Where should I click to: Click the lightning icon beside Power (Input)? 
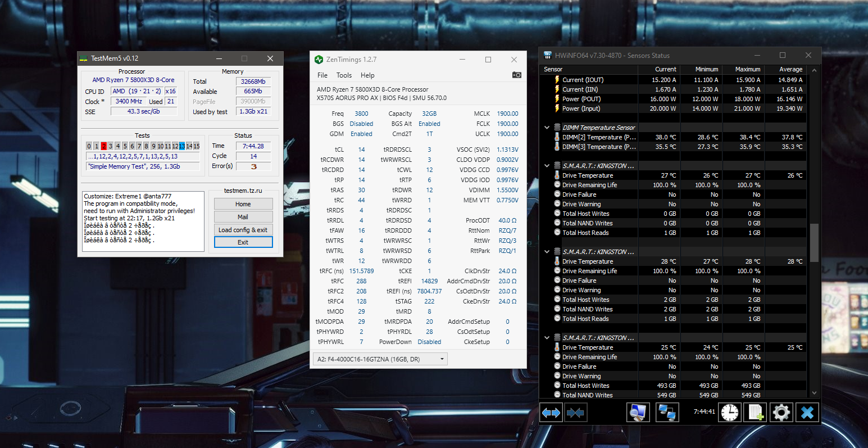click(x=557, y=108)
